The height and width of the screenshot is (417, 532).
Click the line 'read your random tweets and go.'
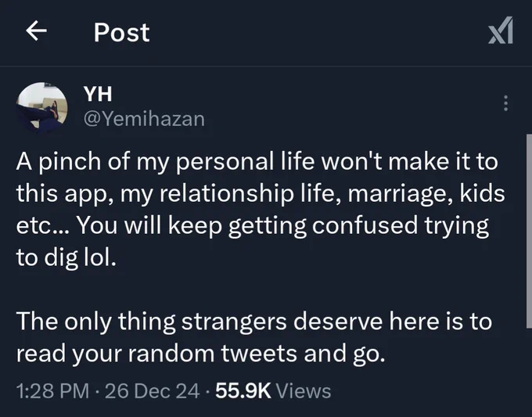pos(201,354)
